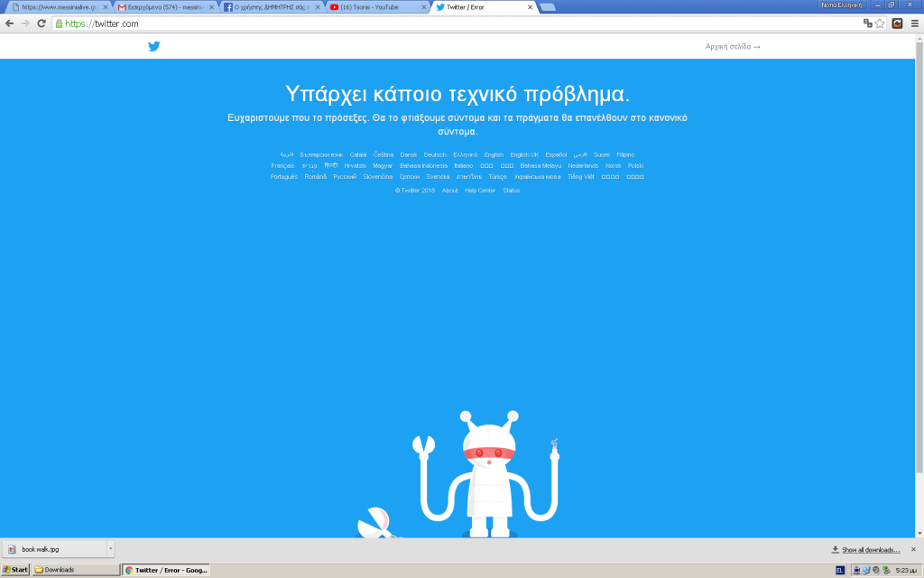Click the browser forward arrow
The height and width of the screenshot is (578, 924).
coord(25,23)
